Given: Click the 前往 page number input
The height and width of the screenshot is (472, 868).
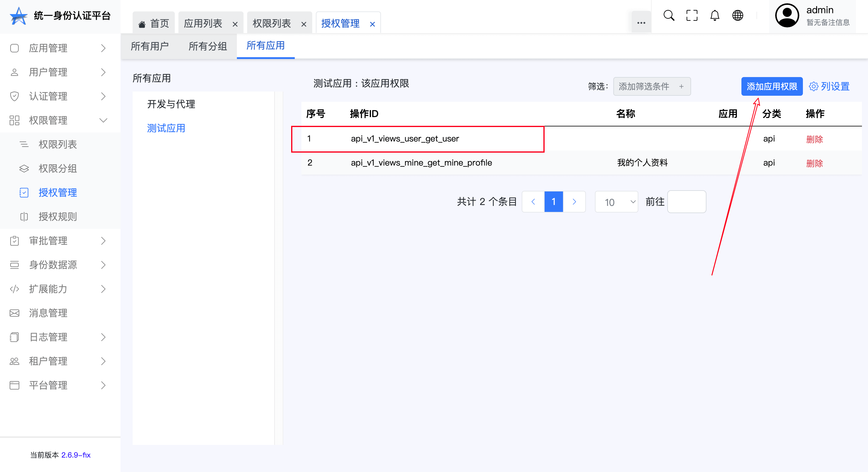Looking at the screenshot, I should click(x=686, y=202).
